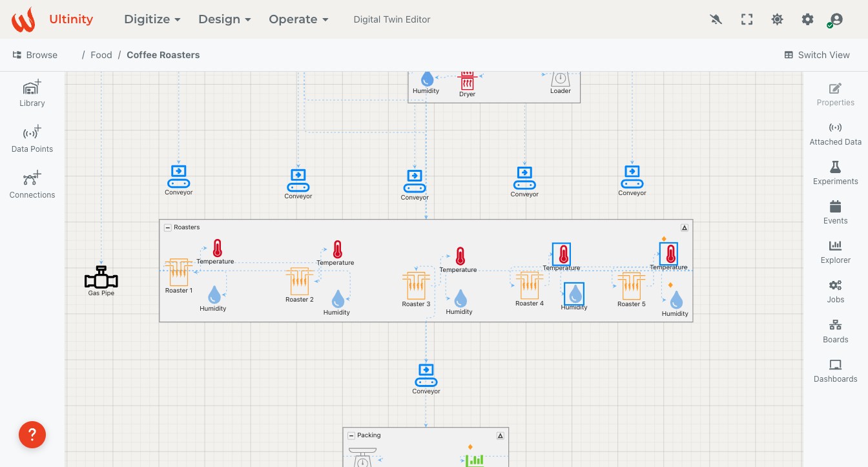
Task: Click the triangle icon on Packing group
Action: (x=500, y=435)
